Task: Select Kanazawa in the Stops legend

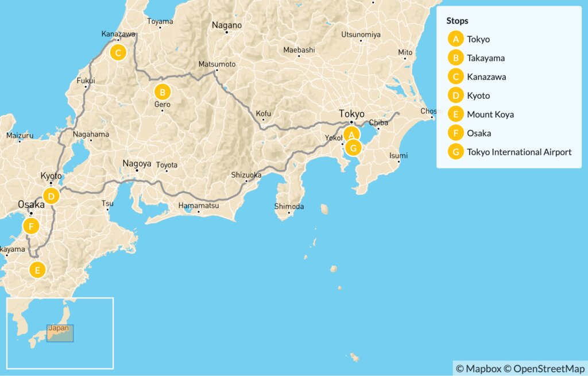Action: (x=486, y=77)
